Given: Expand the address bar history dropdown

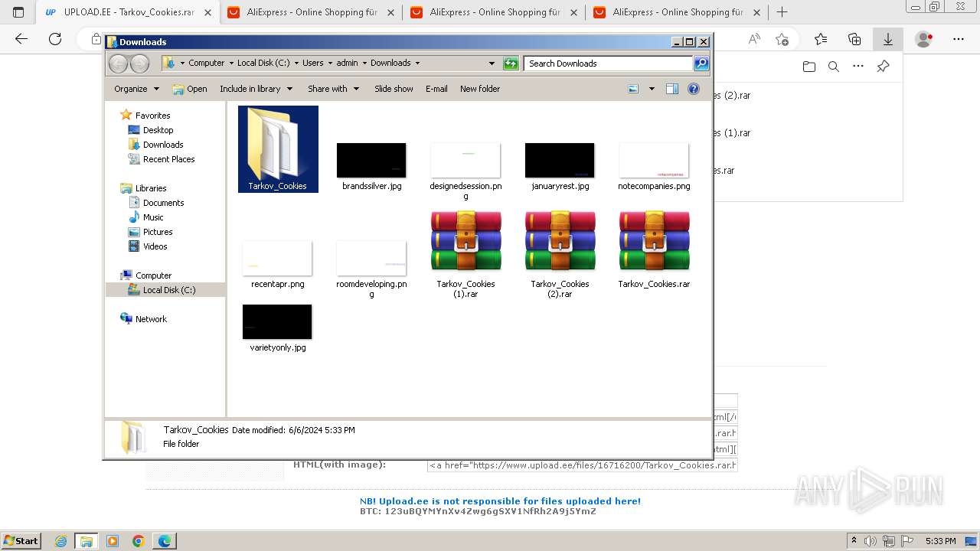Looking at the screenshot, I should 492,64.
